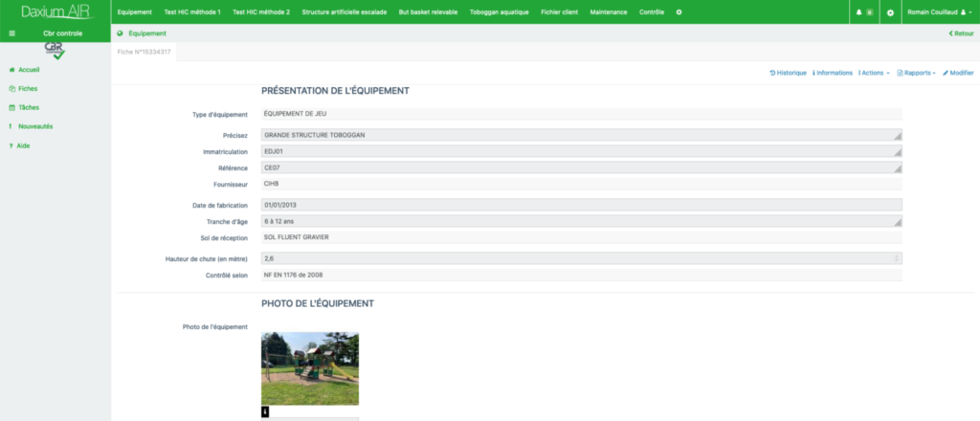Open Aide help in the sidebar

coord(19,145)
